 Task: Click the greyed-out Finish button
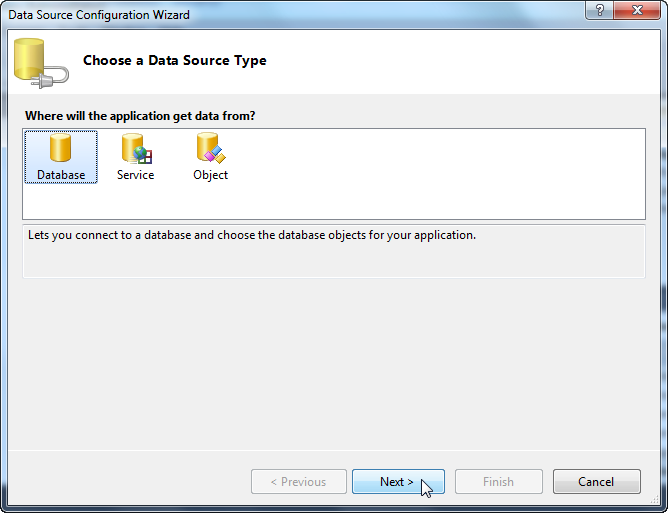[x=498, y=481]
